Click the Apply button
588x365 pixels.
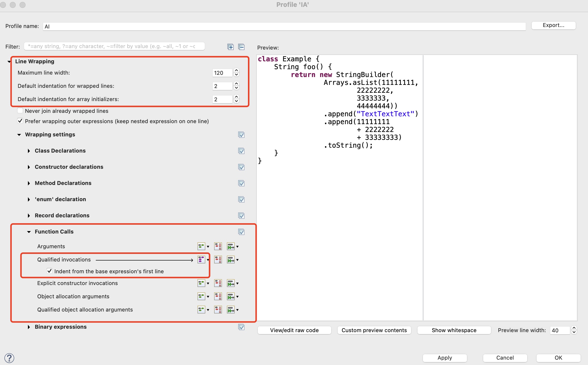click(444, 358)
